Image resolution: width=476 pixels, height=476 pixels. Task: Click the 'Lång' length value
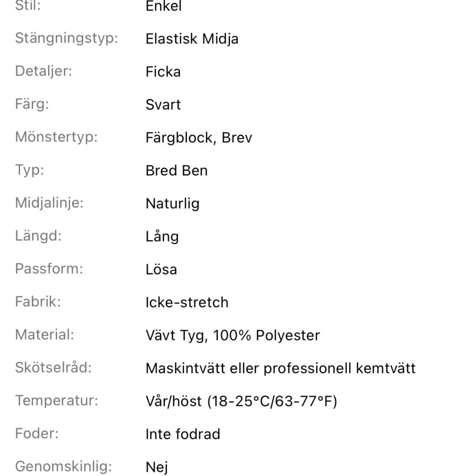tap(162, 237)
